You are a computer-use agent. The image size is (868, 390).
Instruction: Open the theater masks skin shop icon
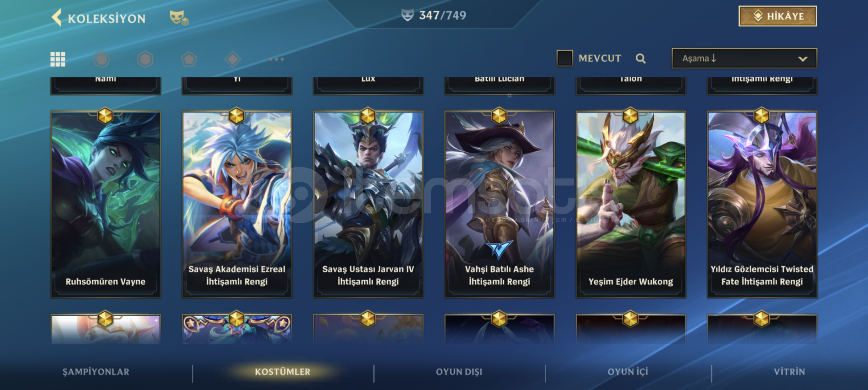pos(179,18)
